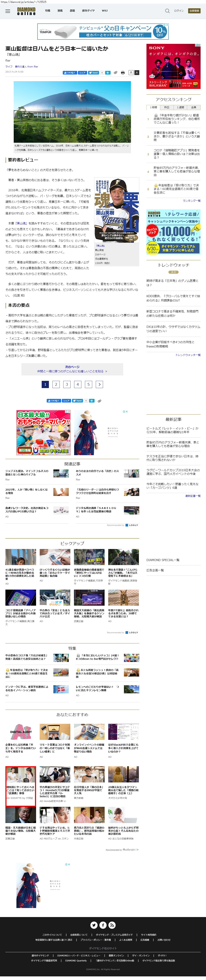This screenshot has width=206, height=980.
Task: Click the print icon below the headline
Action: pos(122,72)
